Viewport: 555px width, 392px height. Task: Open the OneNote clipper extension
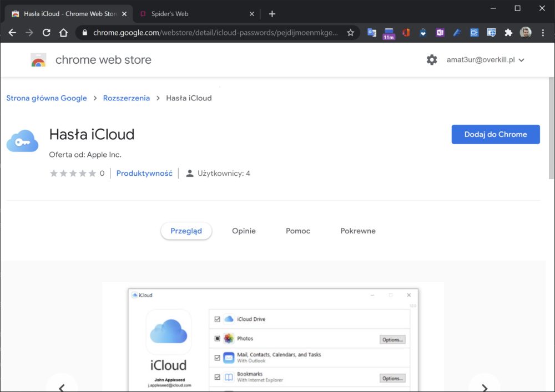[x=440, y=33]
